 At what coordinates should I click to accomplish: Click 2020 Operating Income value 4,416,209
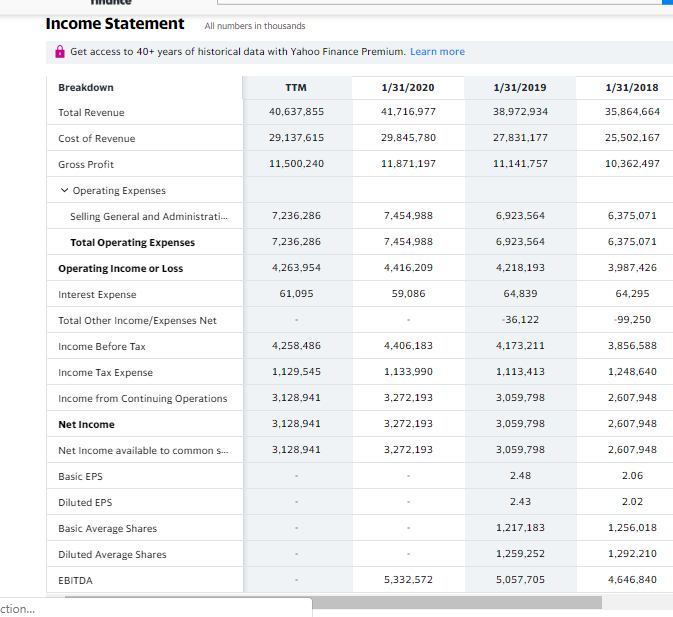(x=408, y=268)
